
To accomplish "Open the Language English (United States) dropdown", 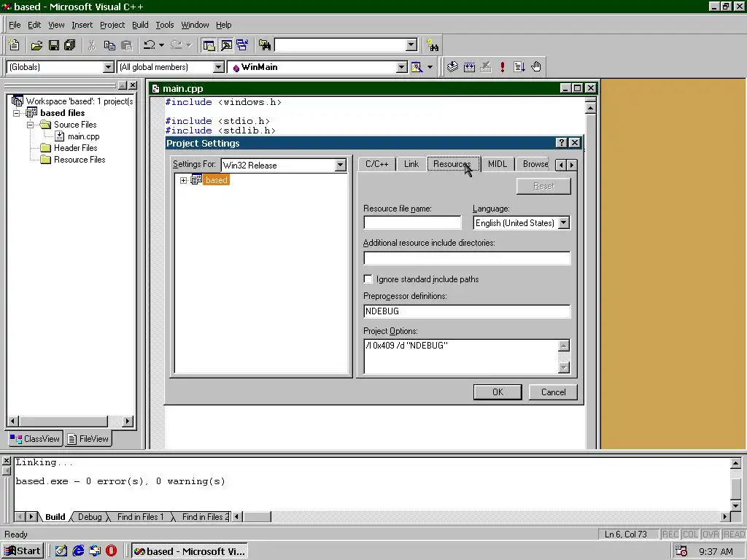I will (x=564, y=223).
